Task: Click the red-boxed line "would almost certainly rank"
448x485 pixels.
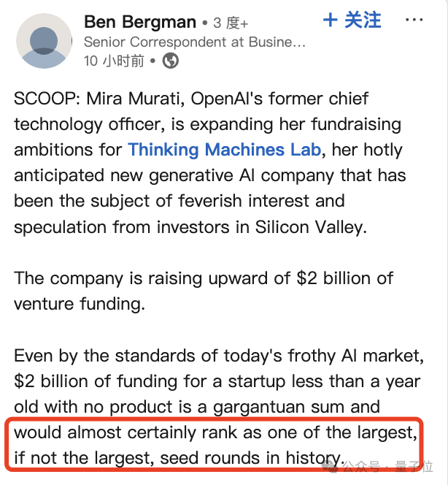Action: tap(215, 432)
